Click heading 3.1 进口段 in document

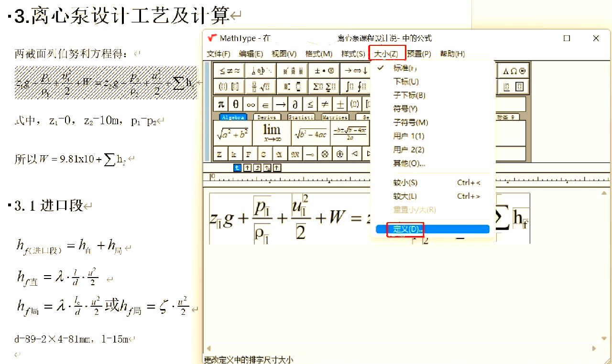[x=49, y=206]
